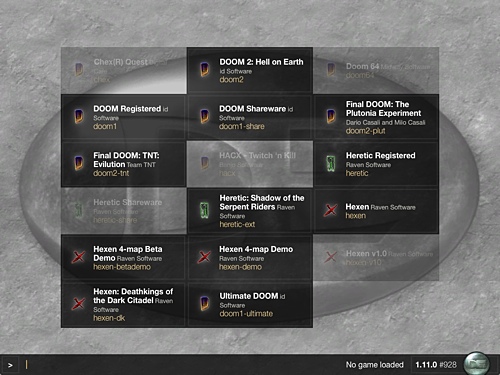The width and height of the screenshot is (500, 375).
Task: Select Final DOOM: TNT: Evilution game
Action: tap(124, 164)
